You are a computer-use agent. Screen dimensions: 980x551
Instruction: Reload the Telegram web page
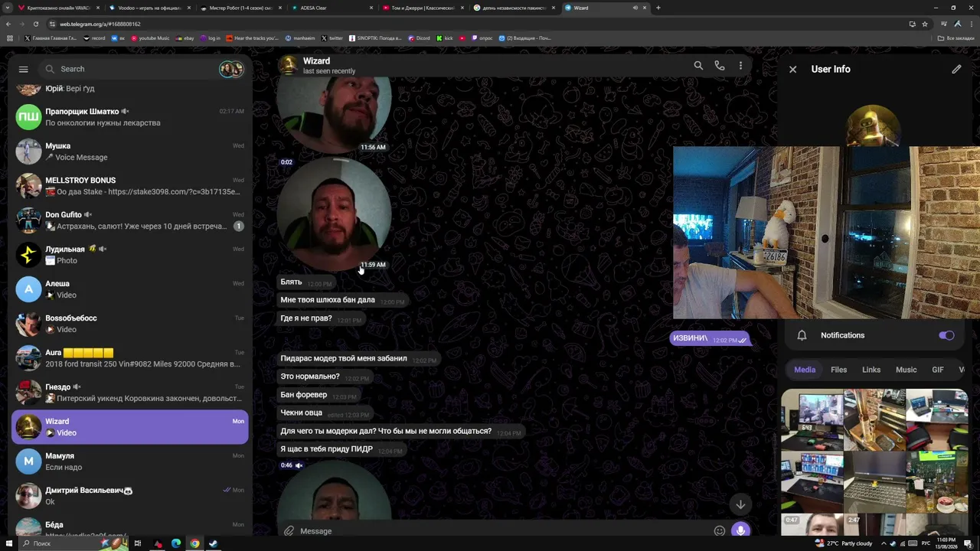click(35, 24)
